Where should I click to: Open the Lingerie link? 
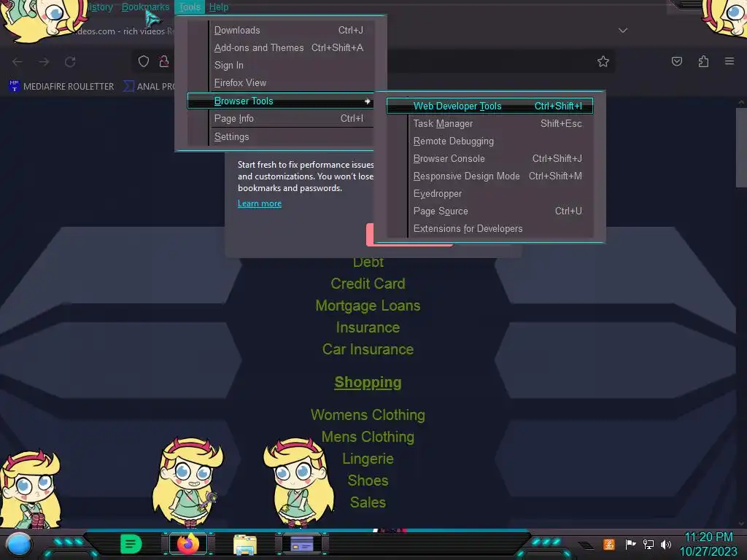[x=368, y=459]
